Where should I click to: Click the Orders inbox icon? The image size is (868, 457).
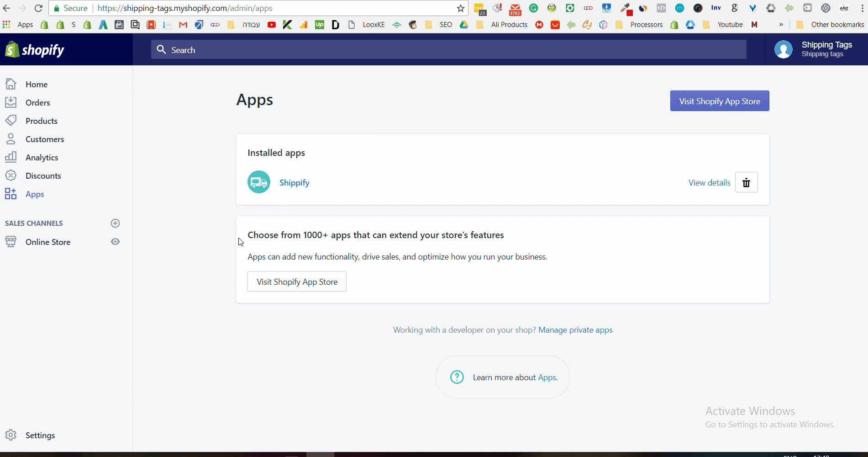[x=11, y=102]
